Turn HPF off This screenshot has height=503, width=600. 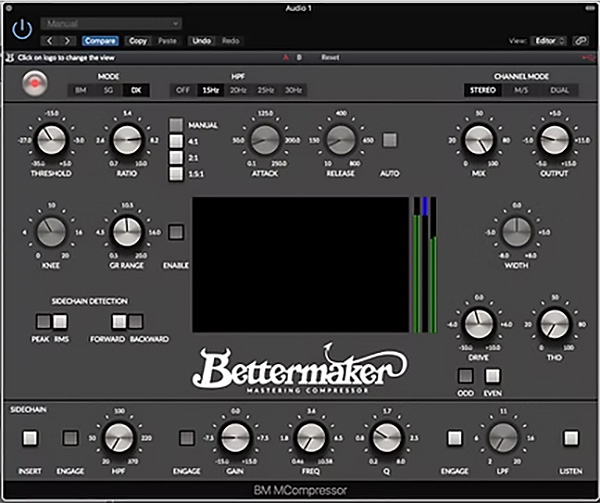183,90
